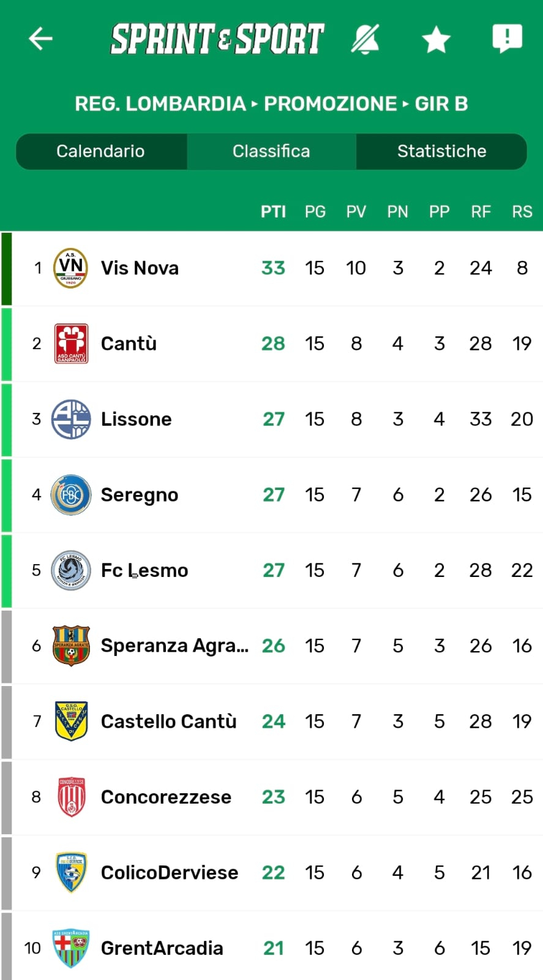Tap the Fc Lesmo round logo

(x=71, y=570)
